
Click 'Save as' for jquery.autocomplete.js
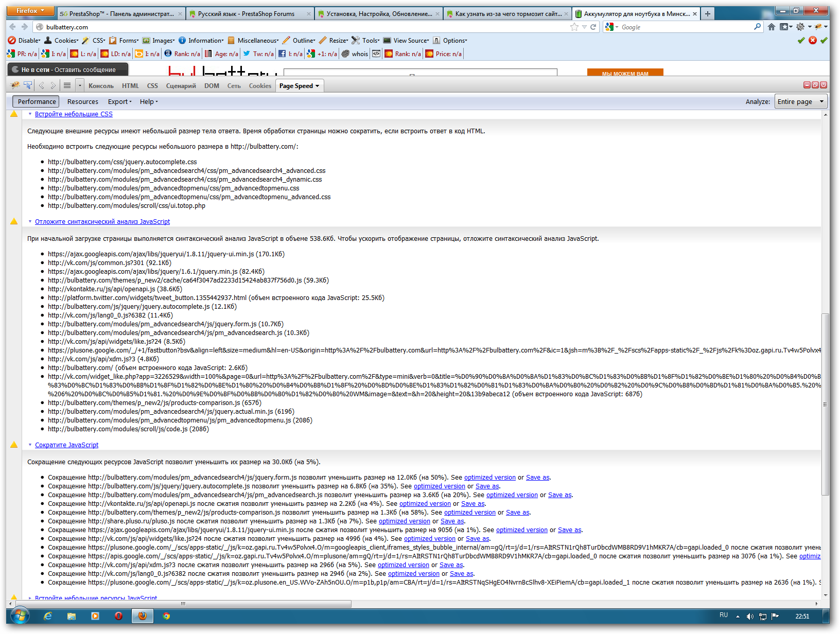pyautogui.click(x=487, y=486)
